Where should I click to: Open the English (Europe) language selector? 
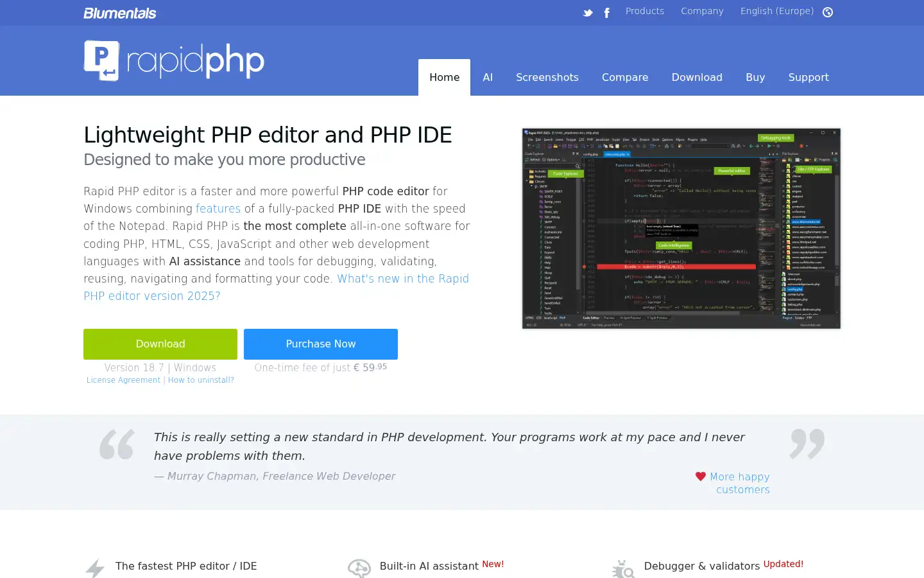coord(777,11)
